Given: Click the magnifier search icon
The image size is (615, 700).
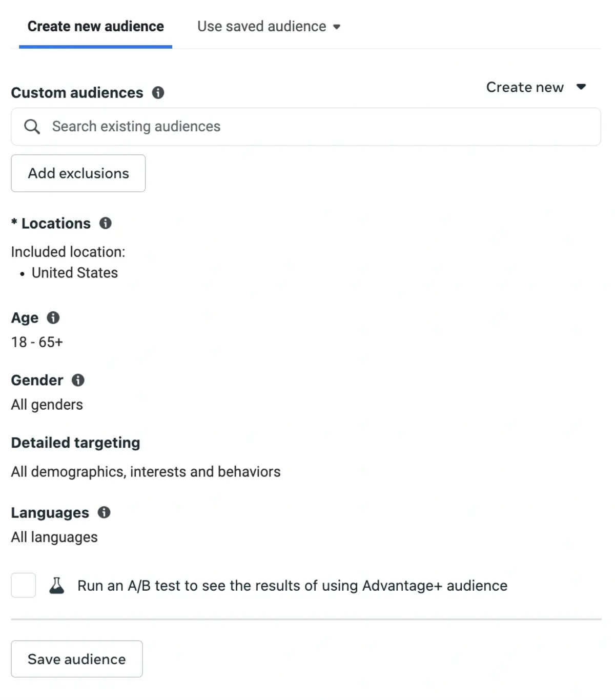Looking at the screenshot, I should tap(32, 126).
